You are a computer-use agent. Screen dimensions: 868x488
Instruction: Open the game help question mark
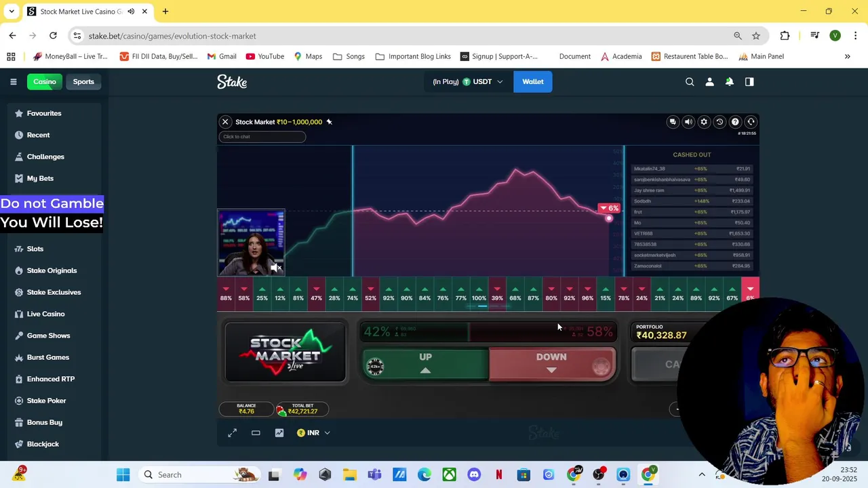point(735,122)
